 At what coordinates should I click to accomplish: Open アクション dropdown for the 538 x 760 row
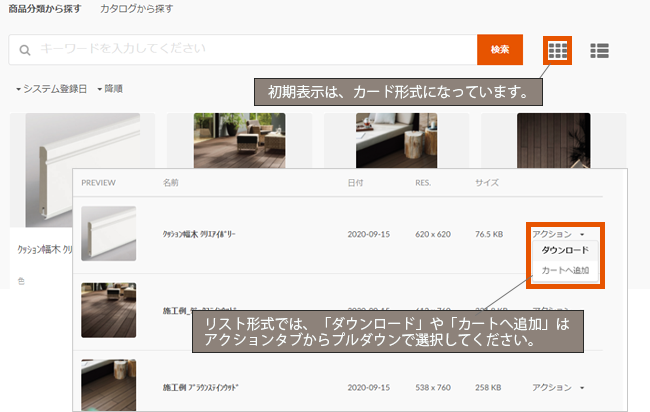558,386
